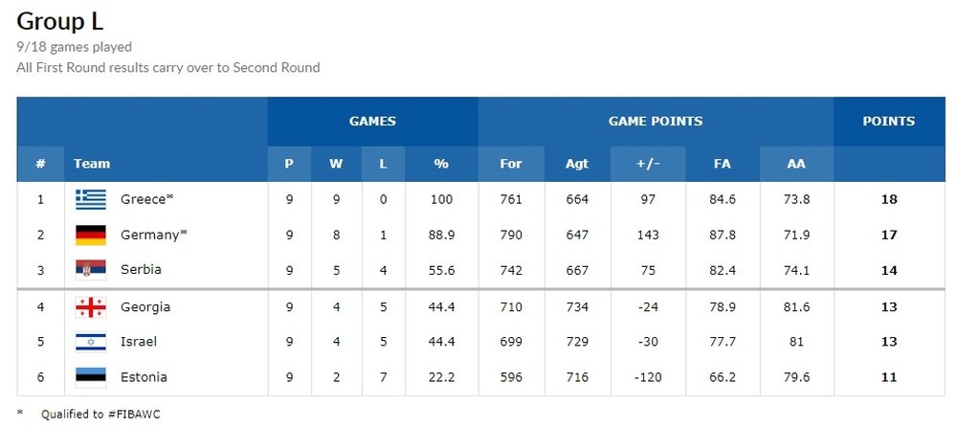Click the +/- differential column header
Viewport: 980px width, 427px height.
click(648, 164)
